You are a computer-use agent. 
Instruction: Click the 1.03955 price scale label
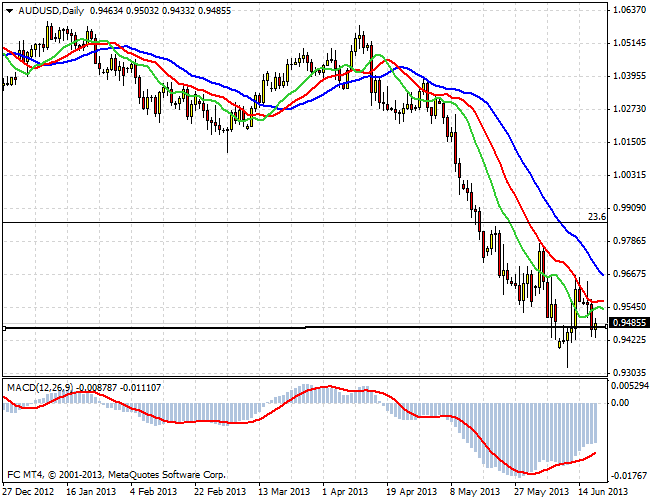[x=629, y=76]
